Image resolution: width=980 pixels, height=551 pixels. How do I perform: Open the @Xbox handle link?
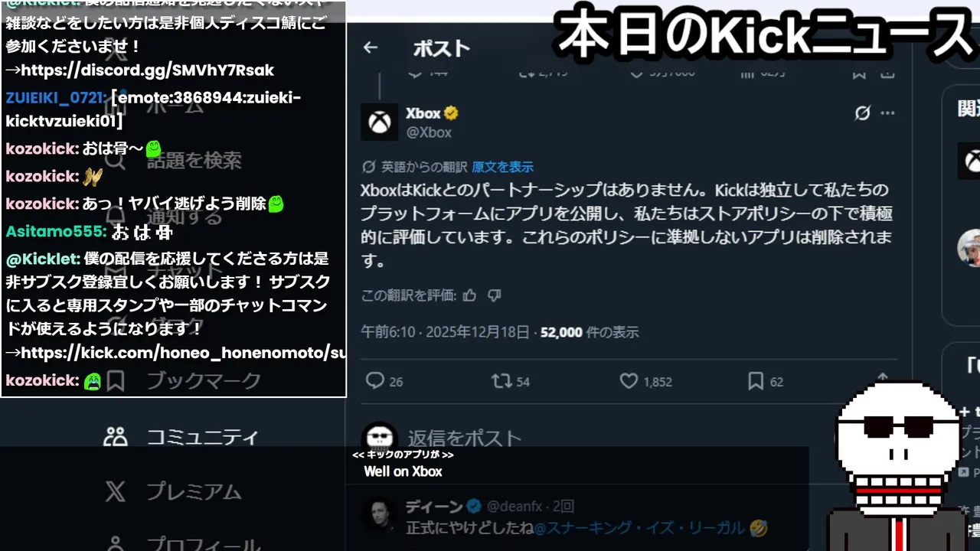coord(429,132)
